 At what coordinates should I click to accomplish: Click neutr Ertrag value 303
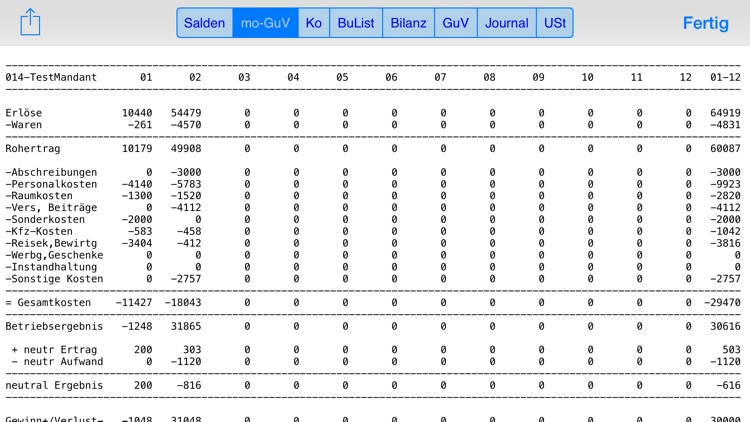(x=192, y=350)
